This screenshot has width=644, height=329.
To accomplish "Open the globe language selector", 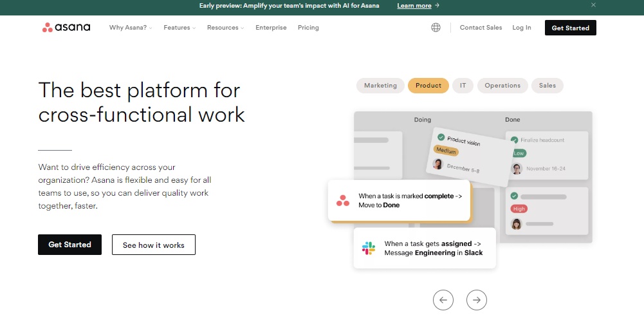I will point(436,28).
